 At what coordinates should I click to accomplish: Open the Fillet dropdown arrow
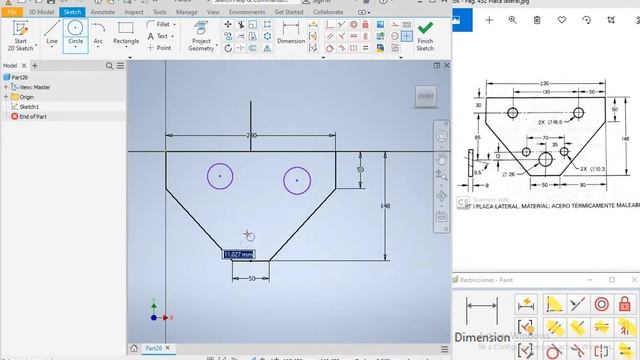click(174, 24)
